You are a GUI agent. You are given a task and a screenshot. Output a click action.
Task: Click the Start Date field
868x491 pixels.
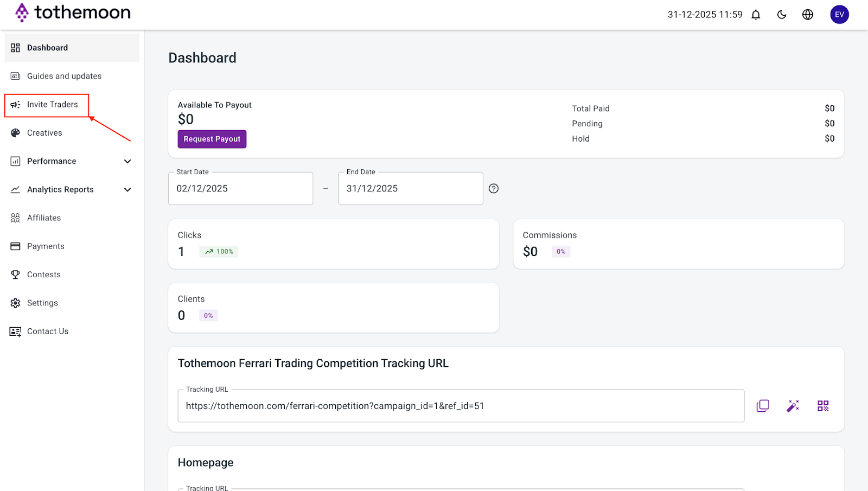tap(241, 188)
